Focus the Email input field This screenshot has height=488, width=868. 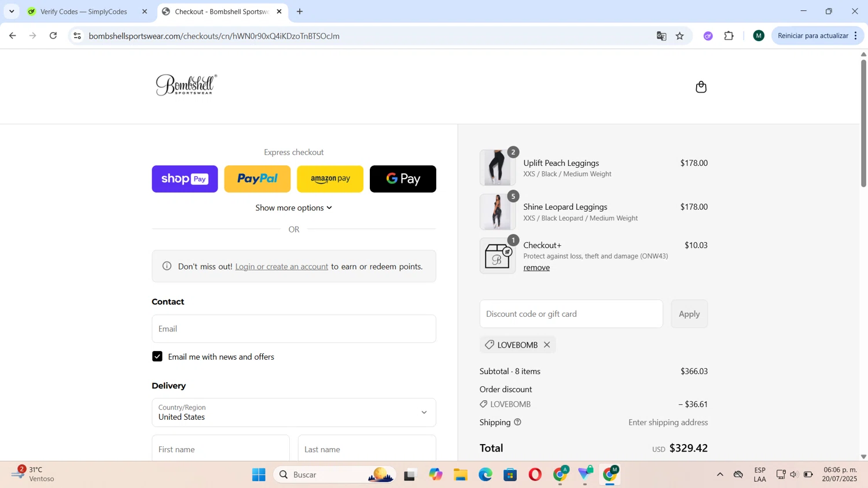pyautogui.click(x=294, y=328)
